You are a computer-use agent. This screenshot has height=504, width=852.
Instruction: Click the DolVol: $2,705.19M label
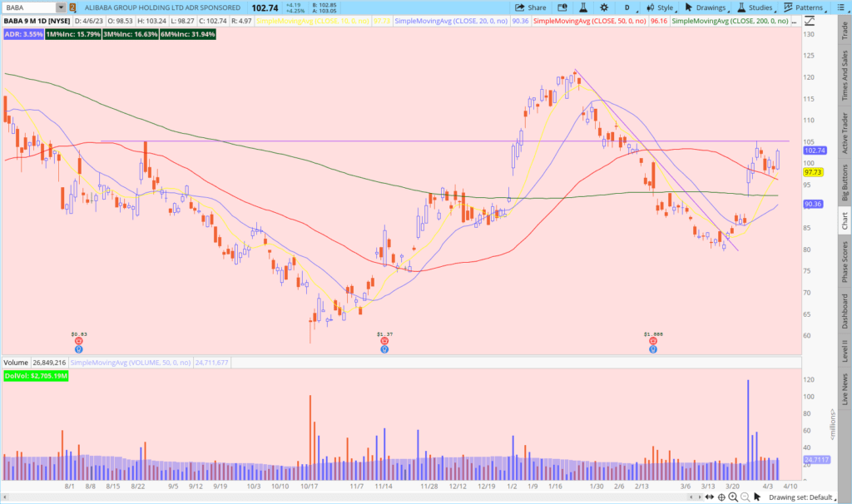coord(36,376)
